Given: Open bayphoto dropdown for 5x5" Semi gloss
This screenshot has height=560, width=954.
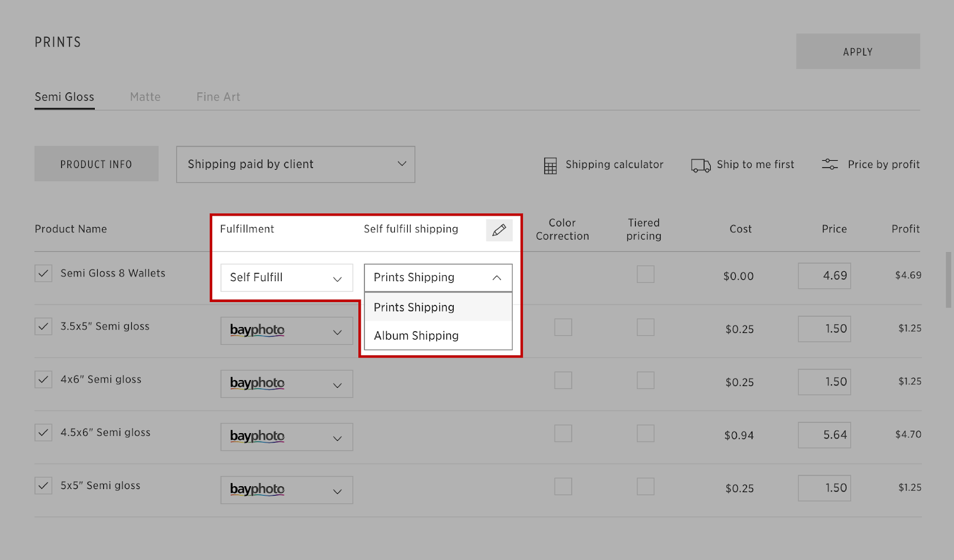Looking at the screenshot, I should 287,490.
